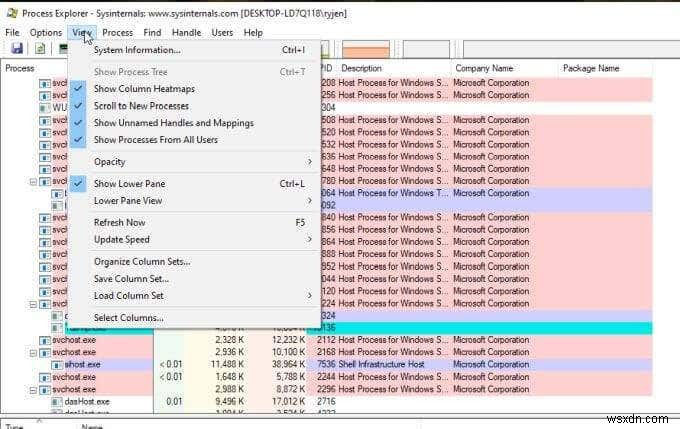
Task: Click the 11,488 K private bytes value
Action: click(227, 365)
